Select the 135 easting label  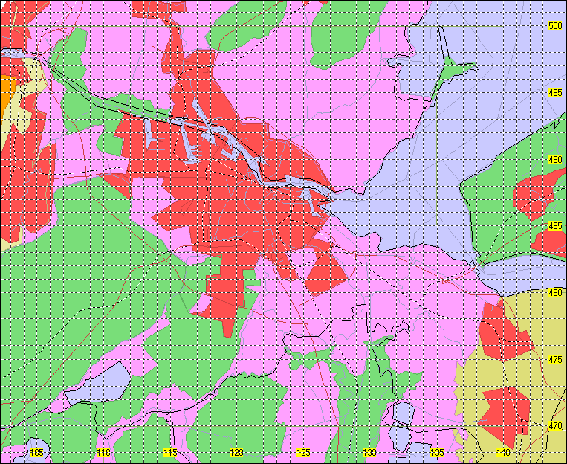pos(436,452)
